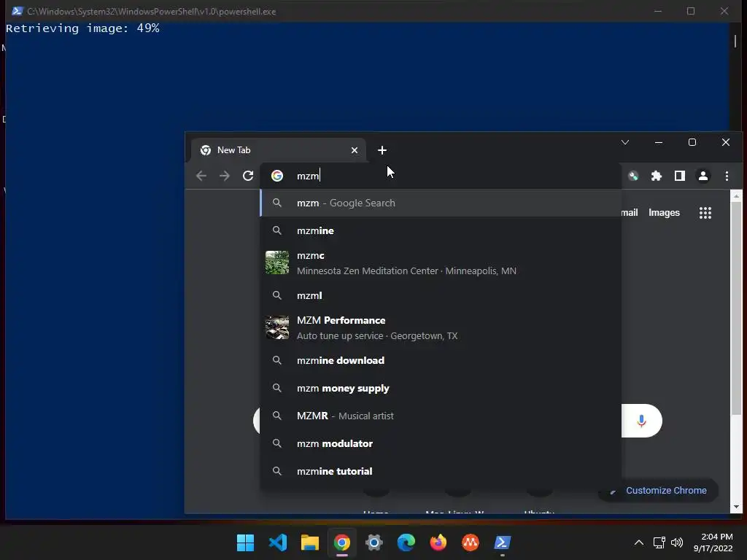
Task: Pick 'mzmine tutorial' suggestion
Action: pos(441,471)
